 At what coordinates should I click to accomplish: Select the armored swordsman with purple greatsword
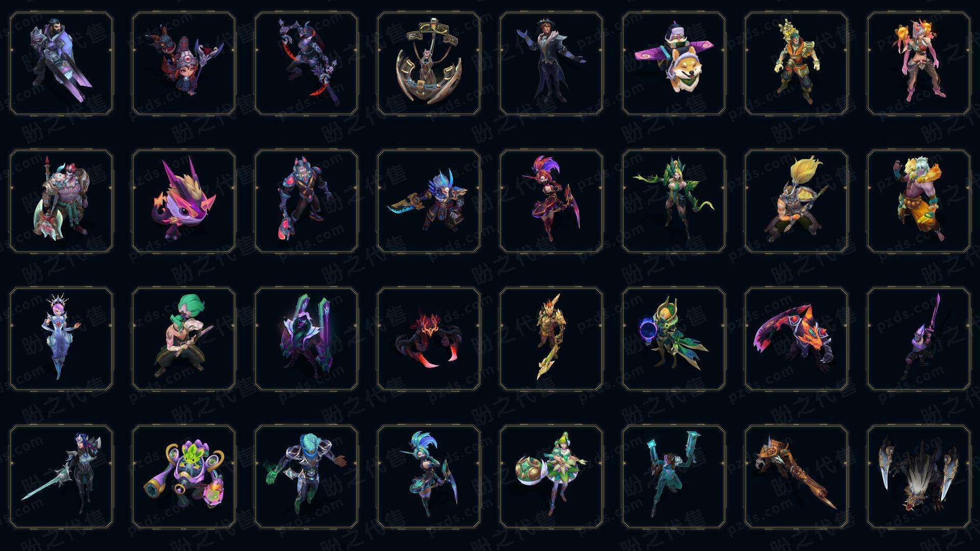(61, 64)
